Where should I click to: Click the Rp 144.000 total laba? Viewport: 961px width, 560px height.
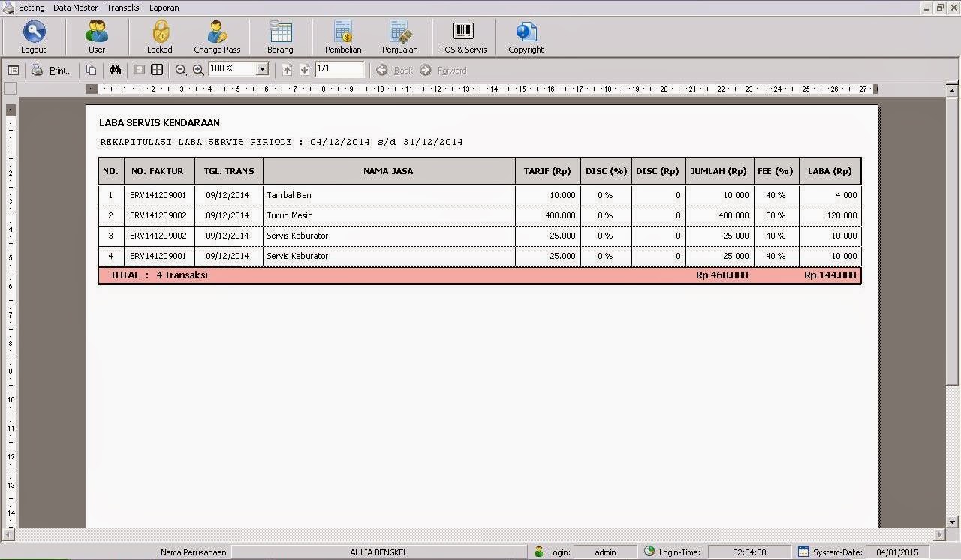coord(830,275)
